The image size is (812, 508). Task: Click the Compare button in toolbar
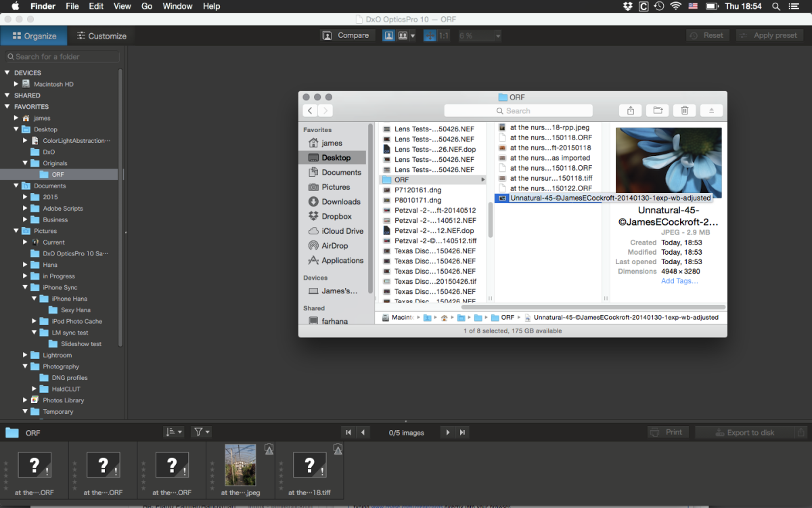(346, 35)
